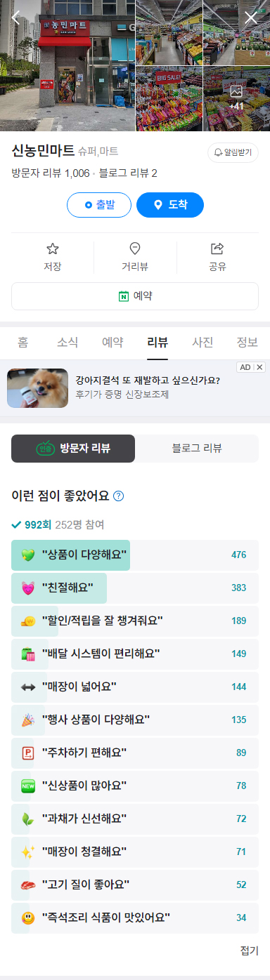Set as departure with 출발 button
The width and height of the screenshot is (270, 980).
(x=99, y=205)
